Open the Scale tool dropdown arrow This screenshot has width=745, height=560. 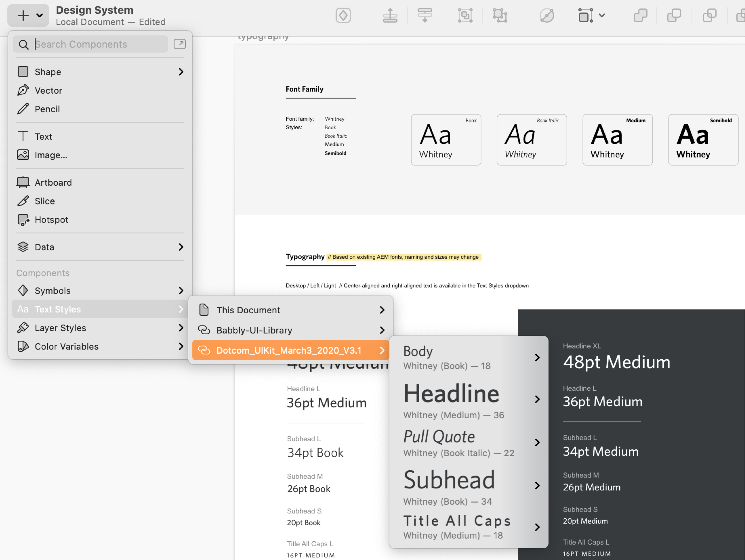[x=602, y=16]
